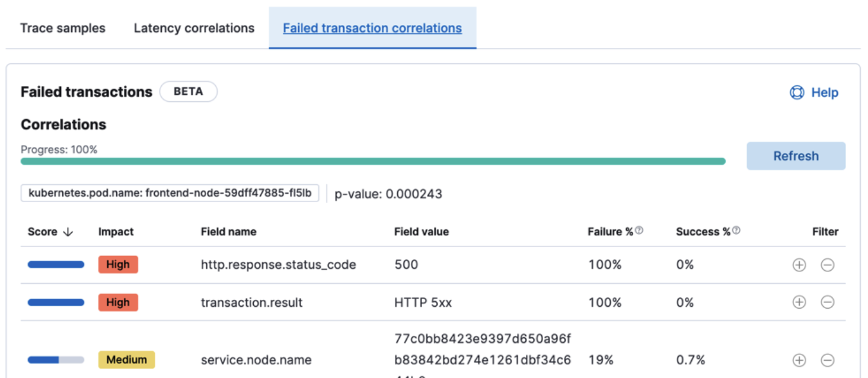Viewport: 868px width, 378px height.
Task: Click the Medium impact badge for service.node.name
Action: tap(126, 360)
